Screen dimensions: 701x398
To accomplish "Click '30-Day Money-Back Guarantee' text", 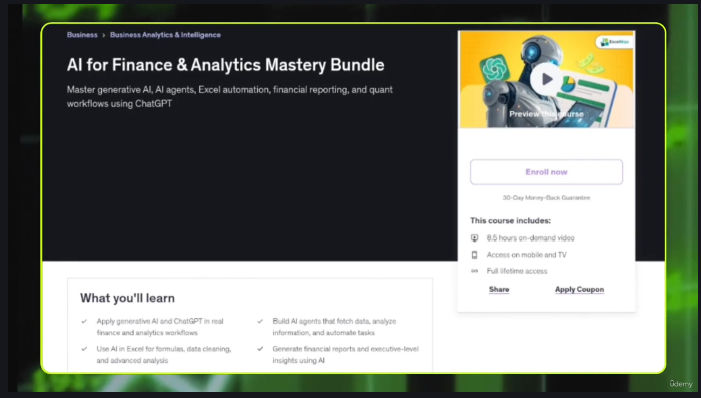I will (546, 198).
